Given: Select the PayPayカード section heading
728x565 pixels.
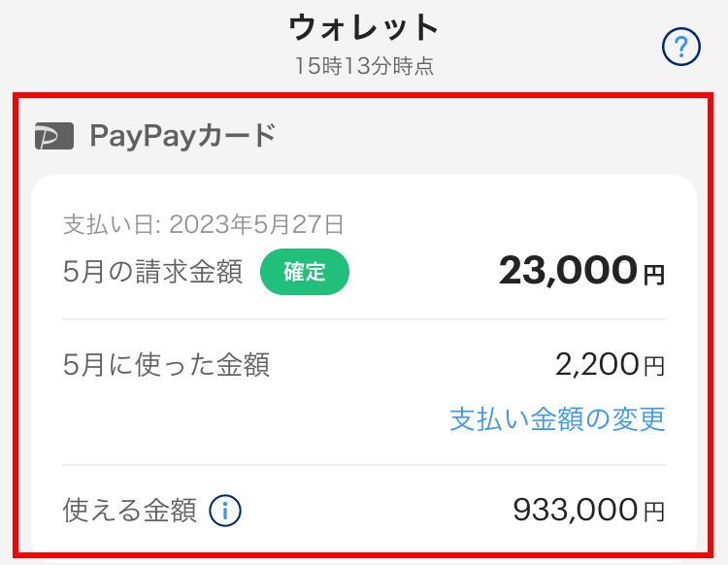Looking at the screenshot, I should (182, 136).
